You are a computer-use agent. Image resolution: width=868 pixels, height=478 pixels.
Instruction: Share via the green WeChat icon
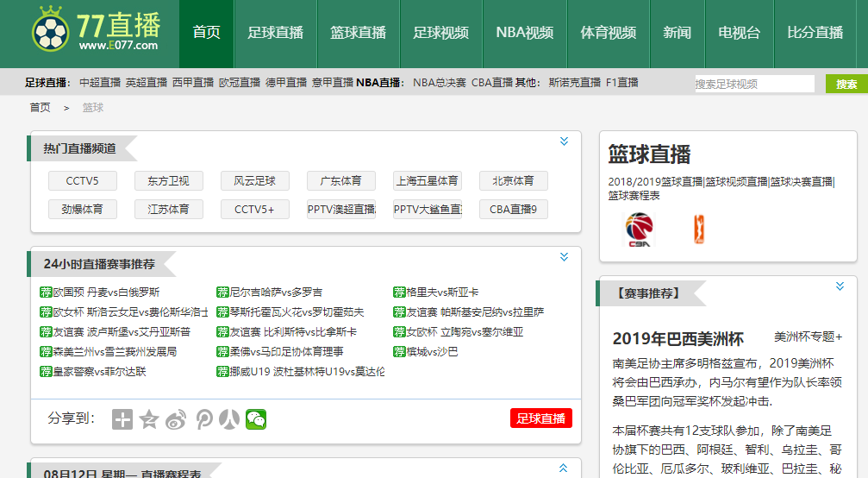point(256,419)
